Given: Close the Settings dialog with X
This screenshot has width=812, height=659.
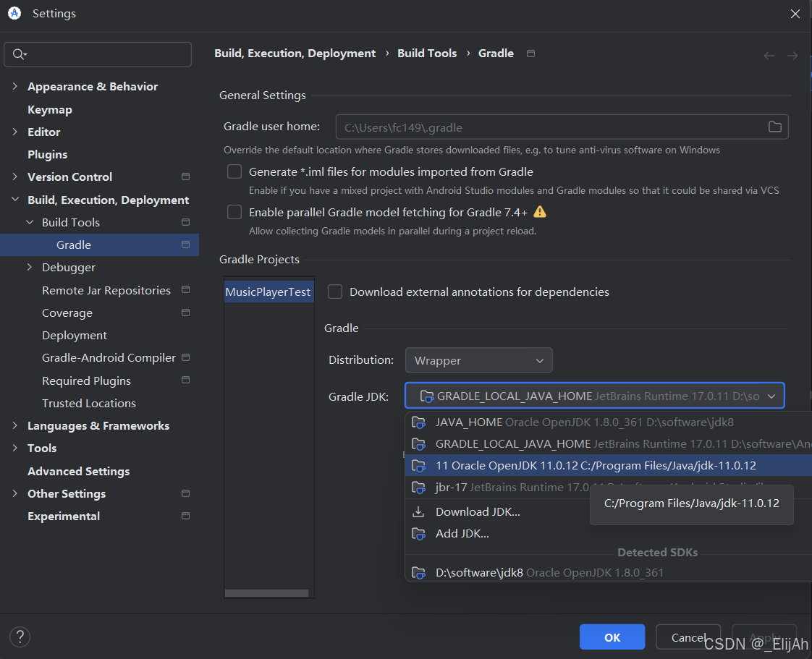Looking at the screenshot, I should (795, 14).
